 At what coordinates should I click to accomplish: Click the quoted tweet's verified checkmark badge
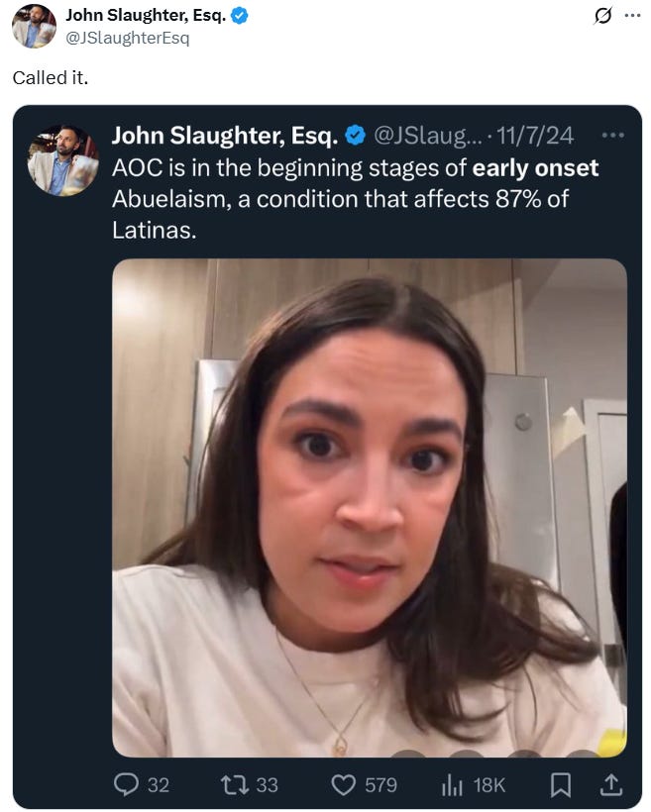point(356,136)
